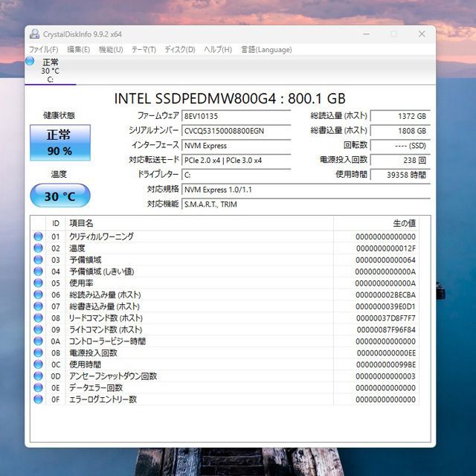Image resolution: width=476 pixels, height=476 pixels.
Task: Click the ファームウェア field 8EV10135
Action: point(237,116)
